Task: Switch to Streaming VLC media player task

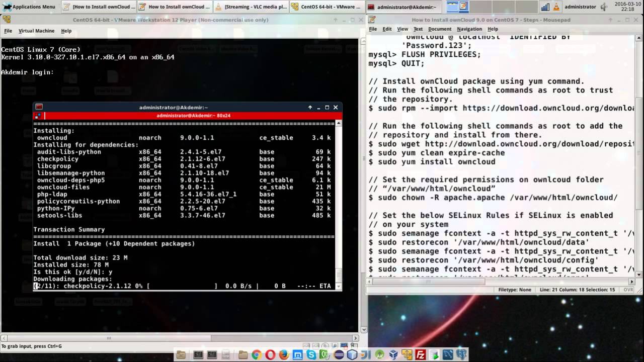Action: [x=251, y=7]
